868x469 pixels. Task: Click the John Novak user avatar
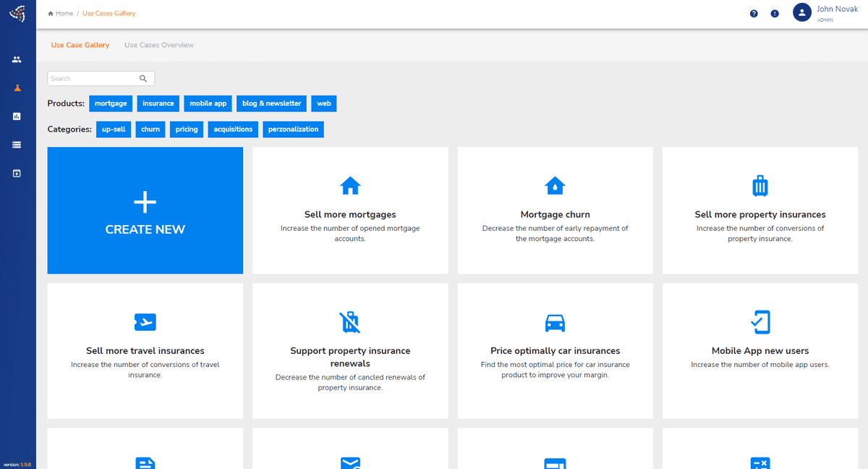click(801, 12)
